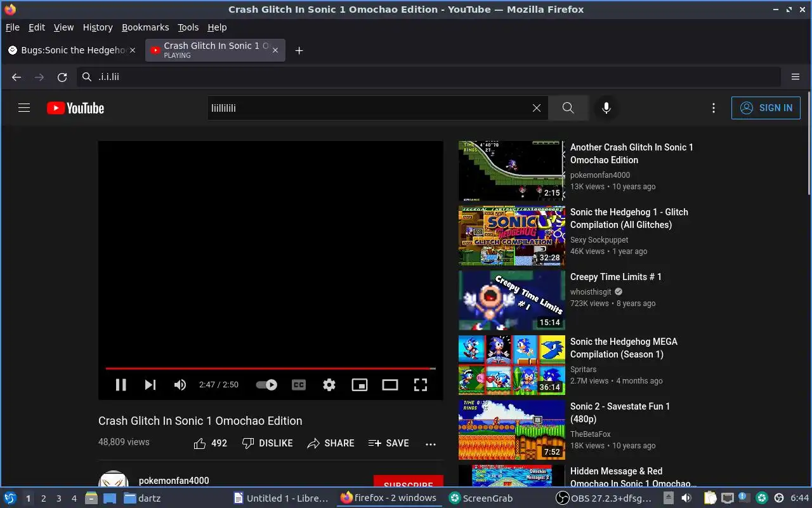The image size is (812, 508).
Task: Switch to OBS 27.2.3 taskbar window
Action: click(x=605, y=498)
